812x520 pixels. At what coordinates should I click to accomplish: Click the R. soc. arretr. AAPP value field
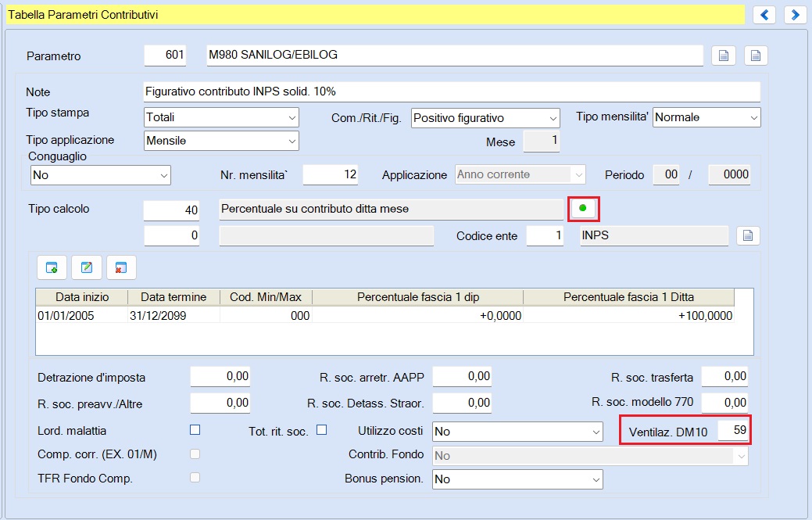[462, 377]
